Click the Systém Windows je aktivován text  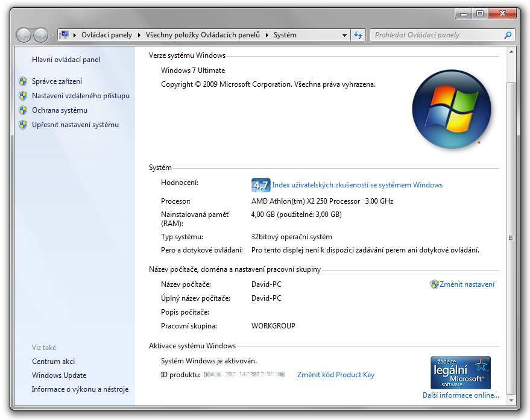click(x=209, y=361)
